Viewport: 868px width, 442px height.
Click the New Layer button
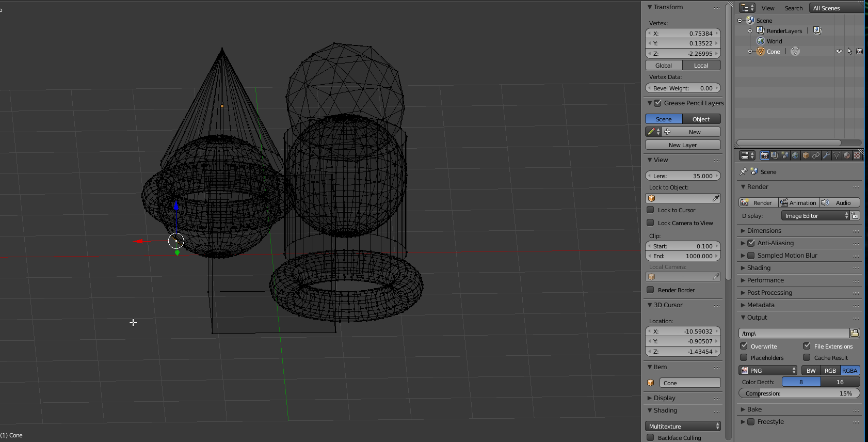point(683,145)
